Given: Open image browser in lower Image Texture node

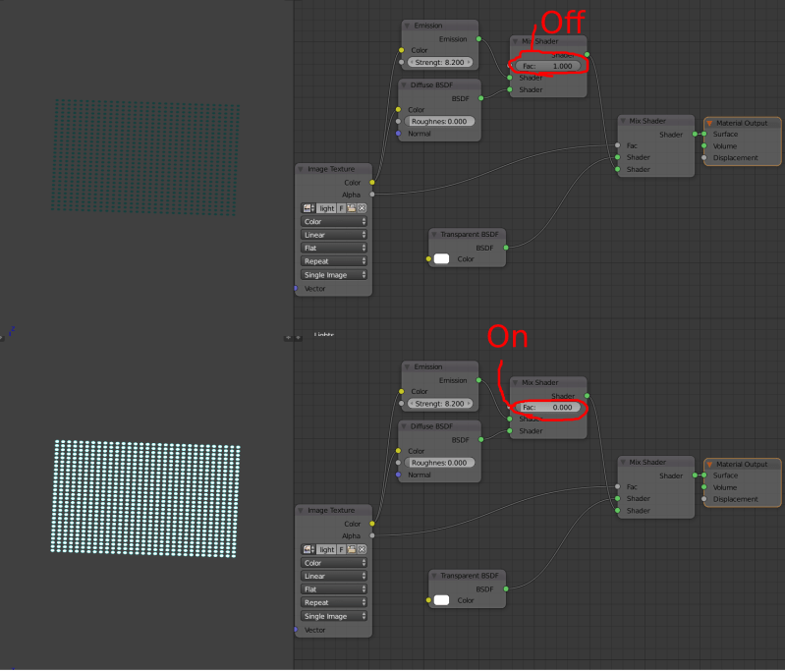Looking at the screenshot, I should tap(308, 549).
